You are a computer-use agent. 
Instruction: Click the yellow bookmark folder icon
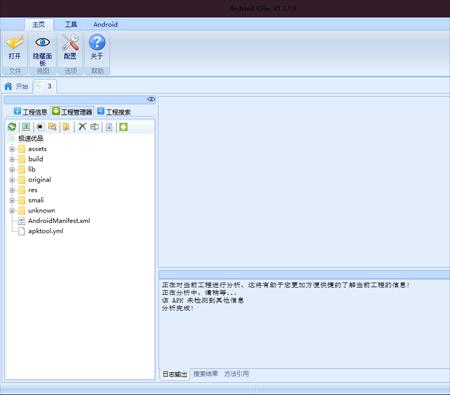click(66, 127)
